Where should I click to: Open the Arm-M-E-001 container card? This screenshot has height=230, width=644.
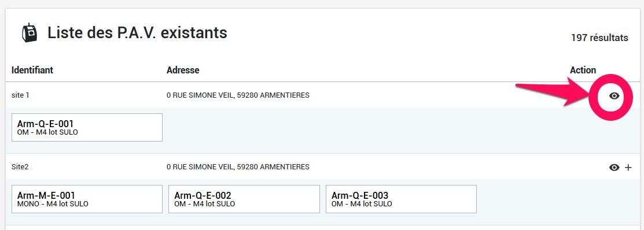[x=87, y=199]
